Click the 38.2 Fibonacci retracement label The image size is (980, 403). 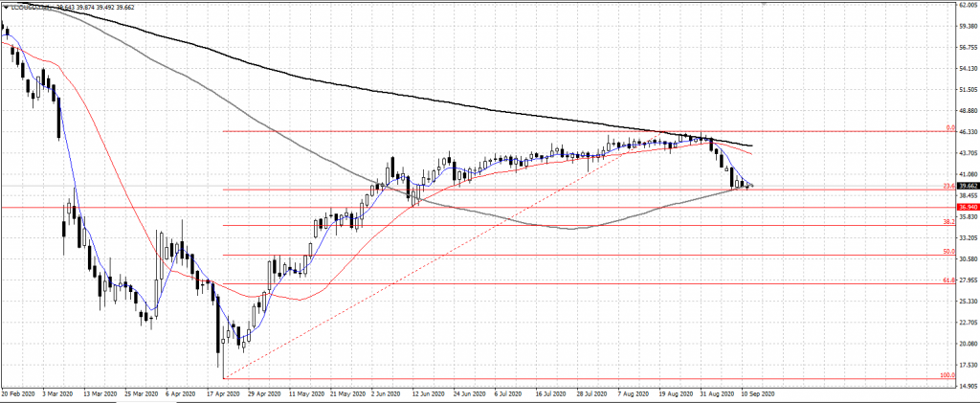[x=948, y=221]
